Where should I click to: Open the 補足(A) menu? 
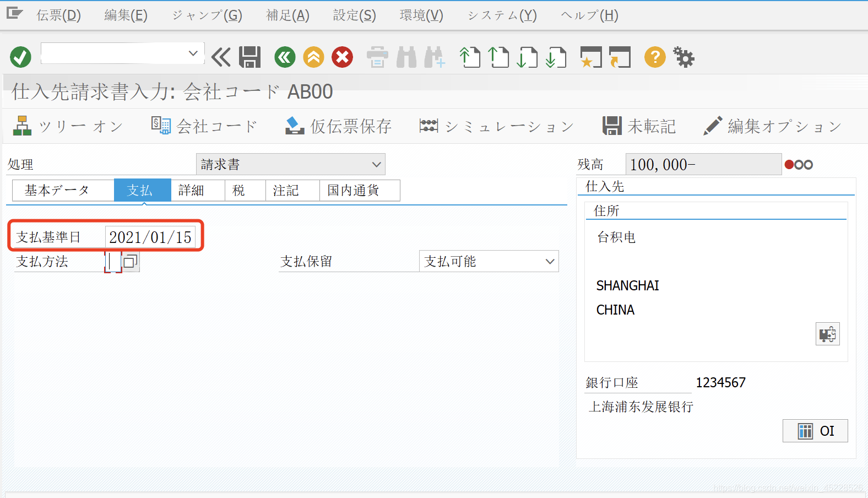(x=287, y=15)
